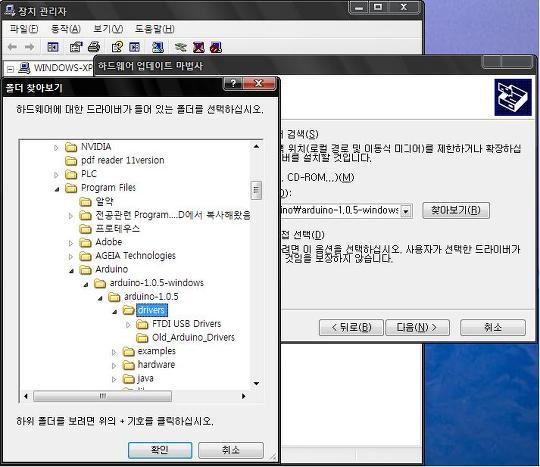The width and height of the screenshot is (540, 467).
Task: Click the help question-mark icon in Device Manager toolbar
Action: pyautogui.click(x=117, y=47)
